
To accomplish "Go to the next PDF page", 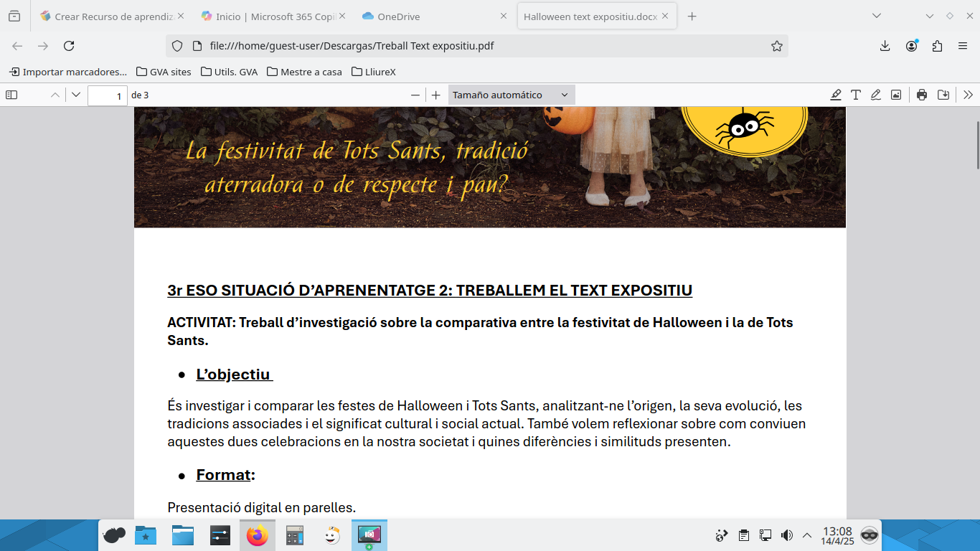I will click(76, 95).
